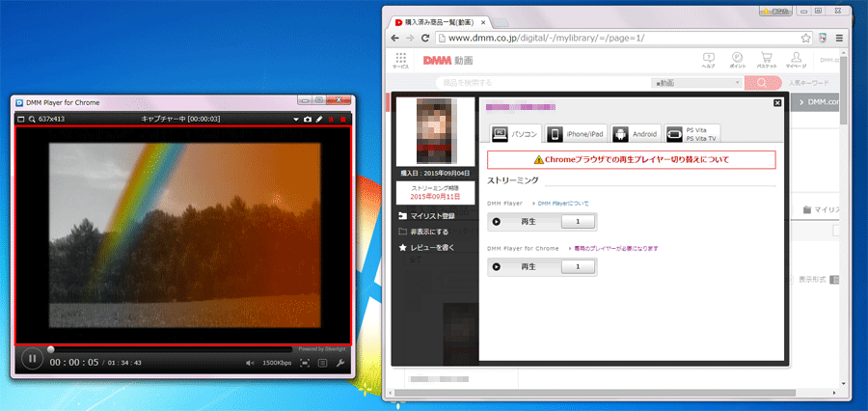Bookmark this page with the star icon
868x411 pixels.
pyautogui.click(x=806, y=39)
